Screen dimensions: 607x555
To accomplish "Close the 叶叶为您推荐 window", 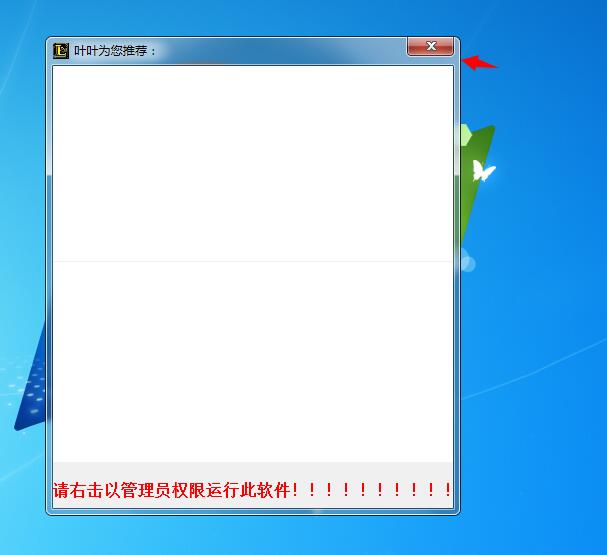I will point(431,46).
